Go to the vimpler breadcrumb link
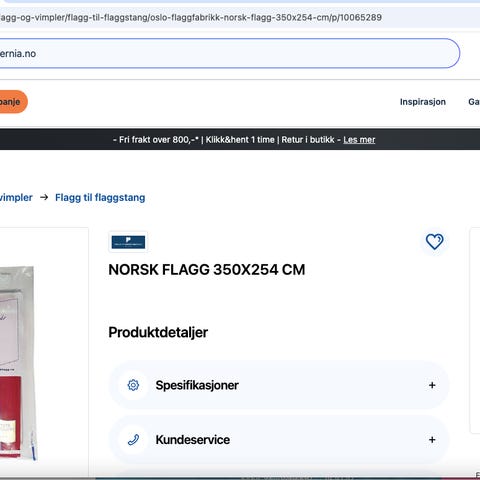 pos(16,198)
